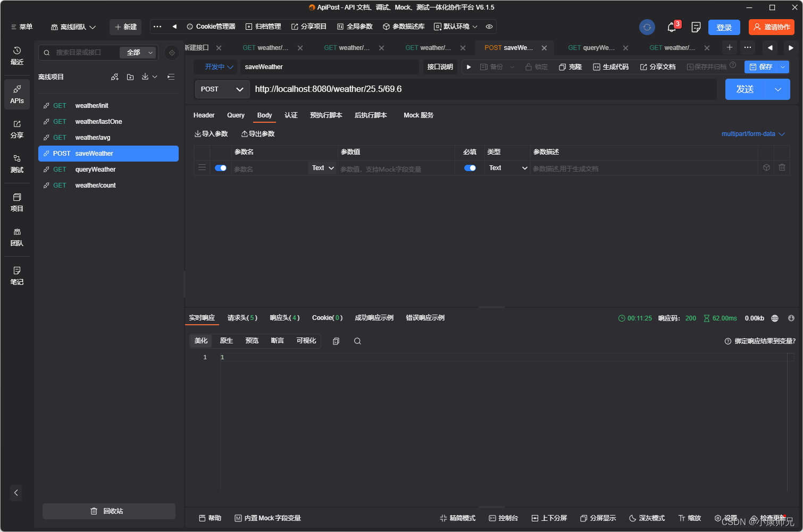Collapse the left sidebar with arrow
Image resolution: width=803 pixels, height=532 pixels.
coord(16,493)
